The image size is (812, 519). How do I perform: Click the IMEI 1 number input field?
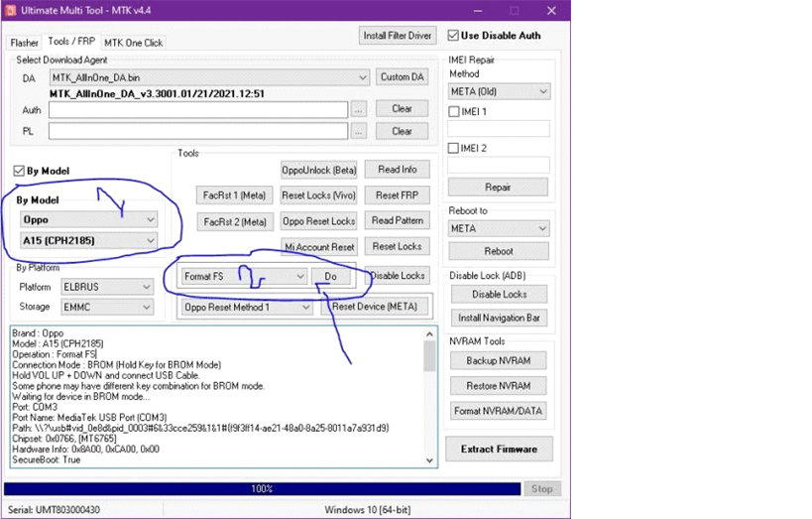(x=498, y=129)
